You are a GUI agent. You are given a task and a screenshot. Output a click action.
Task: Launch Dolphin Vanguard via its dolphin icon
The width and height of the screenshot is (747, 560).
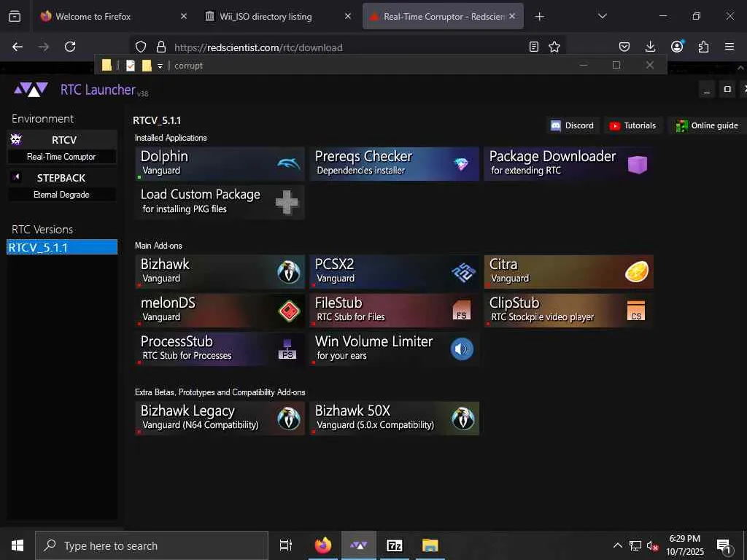(x=288, y=164)
